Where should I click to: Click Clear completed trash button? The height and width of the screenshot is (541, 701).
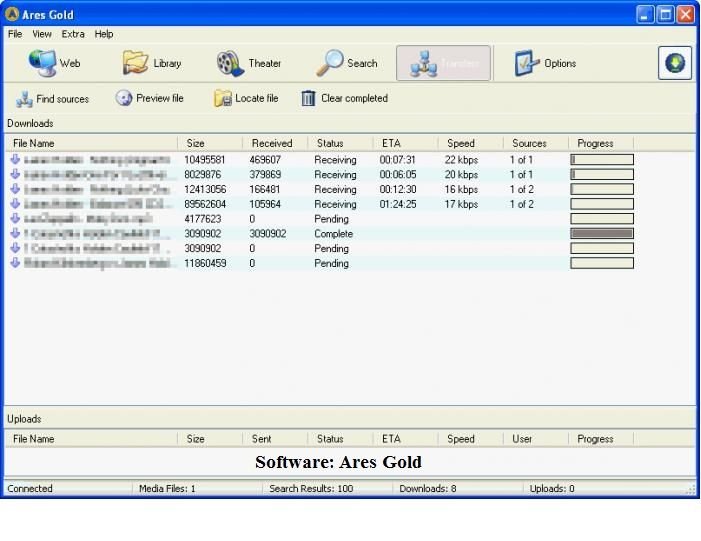344,99
